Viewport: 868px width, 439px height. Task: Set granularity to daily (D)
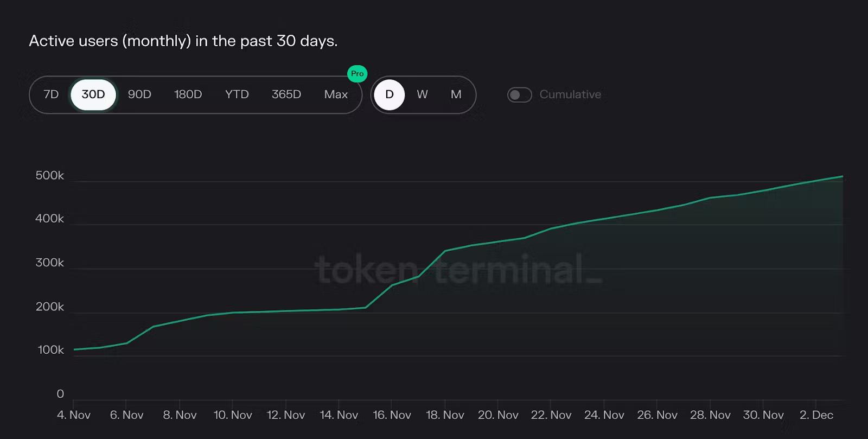pos(390,94)
